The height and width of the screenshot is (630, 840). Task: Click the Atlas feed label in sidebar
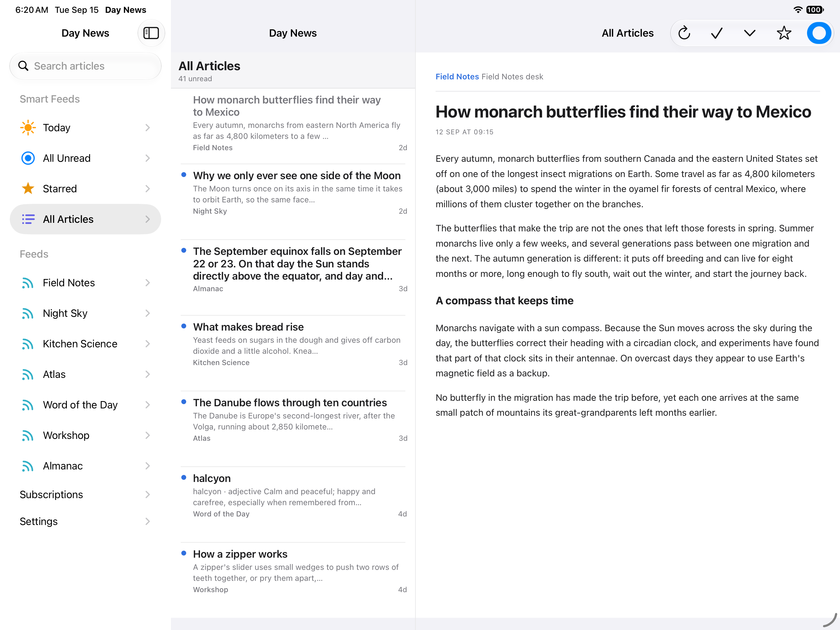(54, 375)
